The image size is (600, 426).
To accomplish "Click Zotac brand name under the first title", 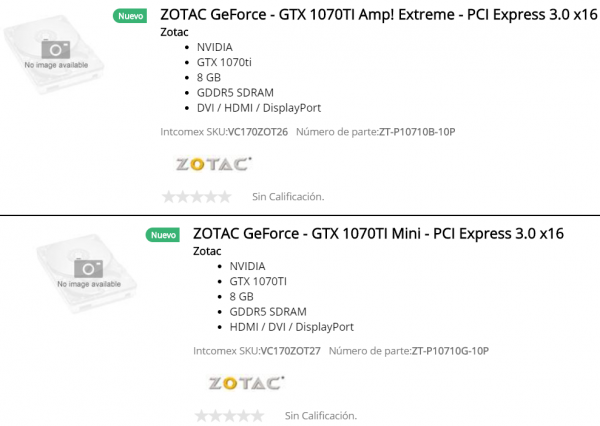I will [x=174, y=32].
